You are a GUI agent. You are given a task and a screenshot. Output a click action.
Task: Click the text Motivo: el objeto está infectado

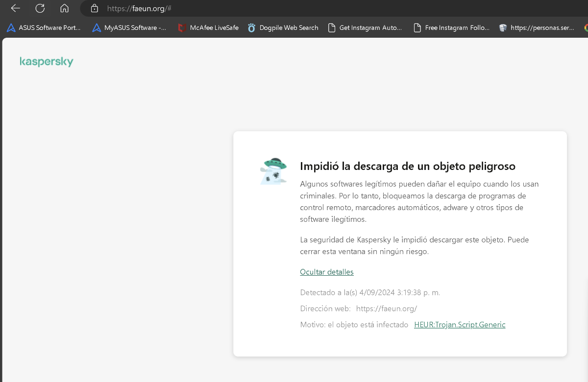354,325
